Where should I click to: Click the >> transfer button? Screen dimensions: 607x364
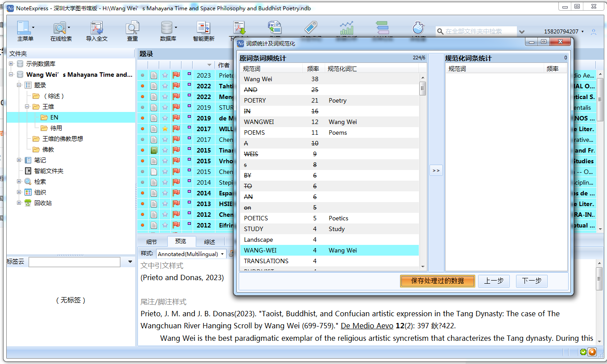[436, 170]
